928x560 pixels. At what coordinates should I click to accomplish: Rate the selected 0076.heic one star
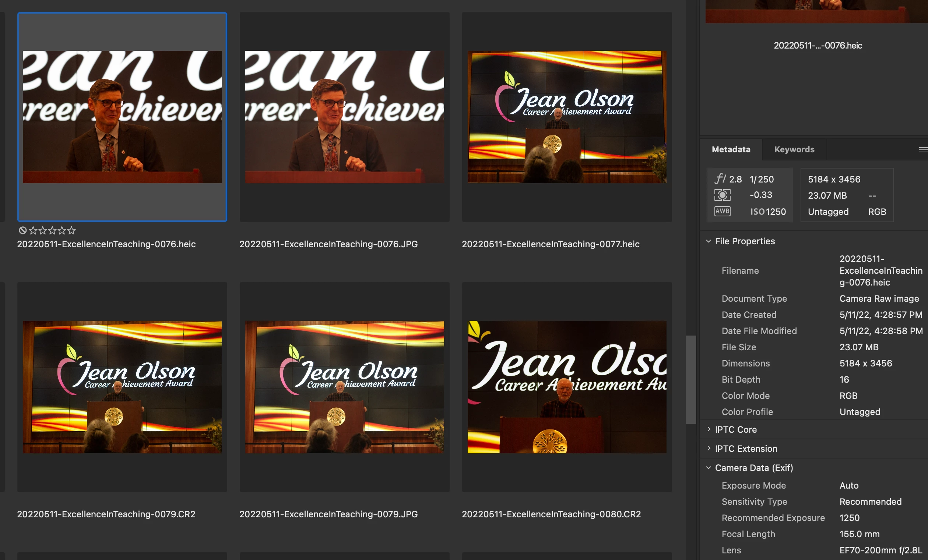pyautogui.click(x=33, y=230)
